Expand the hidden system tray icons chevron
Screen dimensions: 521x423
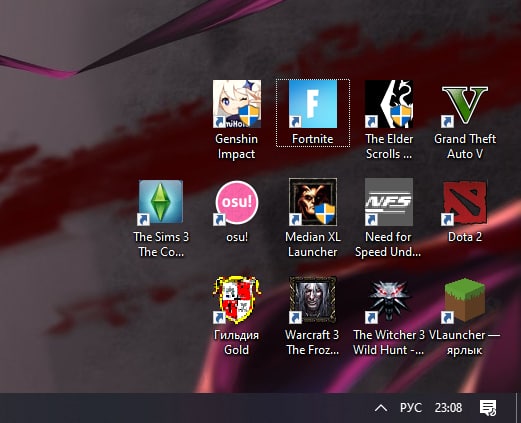(381, 408)
